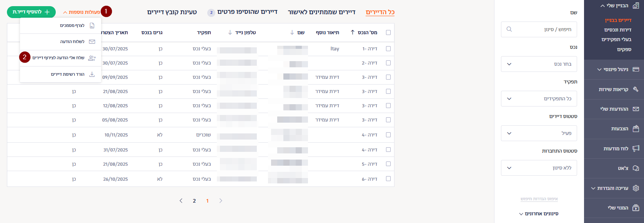Check the box for apartment 1 row
This screenshot has height=223, width=644.
tap(388, 49)
